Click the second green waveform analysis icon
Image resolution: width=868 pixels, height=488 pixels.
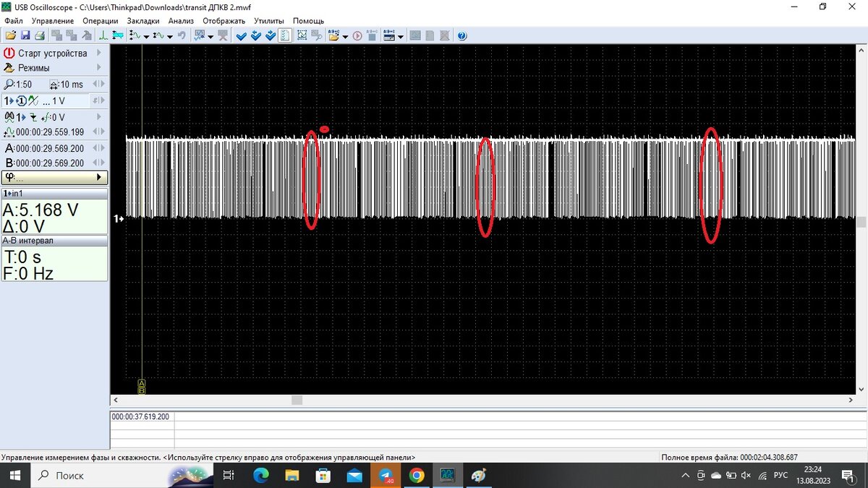[158, 35]
